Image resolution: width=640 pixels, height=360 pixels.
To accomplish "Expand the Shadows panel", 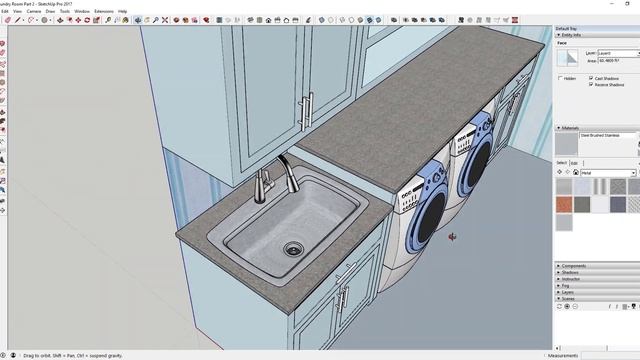I will (597, 272).
